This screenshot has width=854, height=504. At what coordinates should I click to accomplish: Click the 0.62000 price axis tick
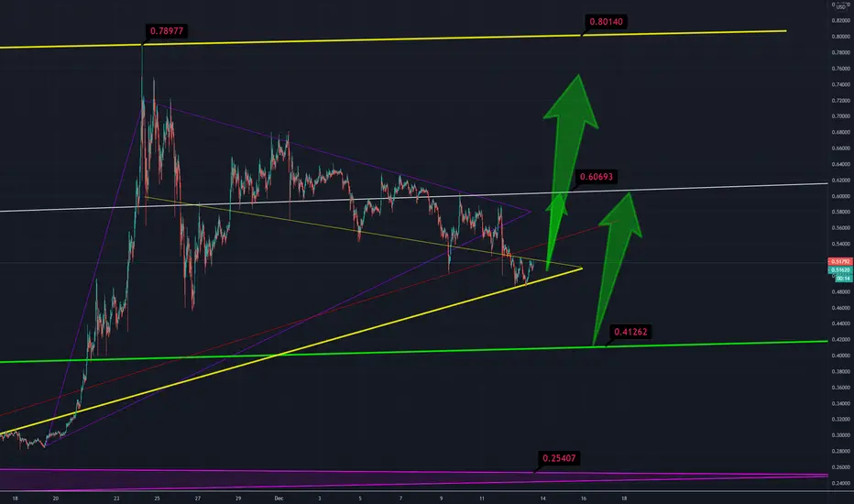tap(841, 181)
